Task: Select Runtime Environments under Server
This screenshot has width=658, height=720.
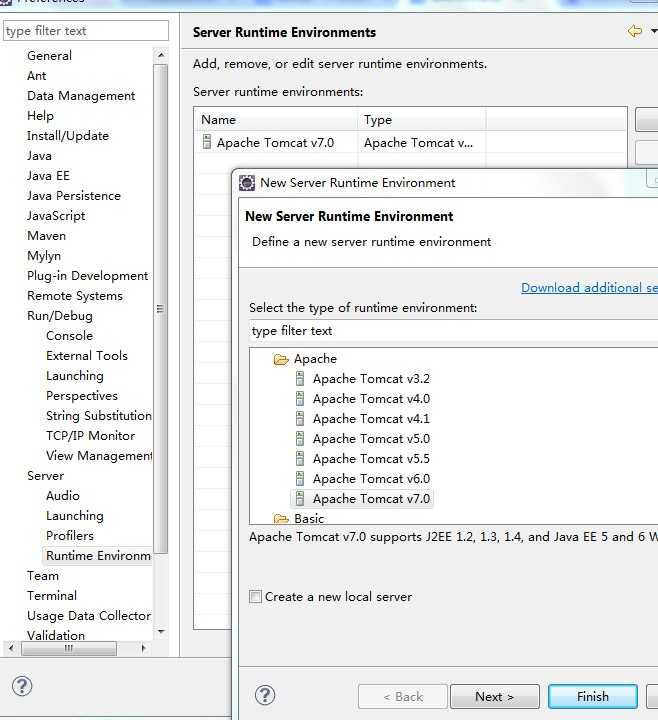Action: 98,556
